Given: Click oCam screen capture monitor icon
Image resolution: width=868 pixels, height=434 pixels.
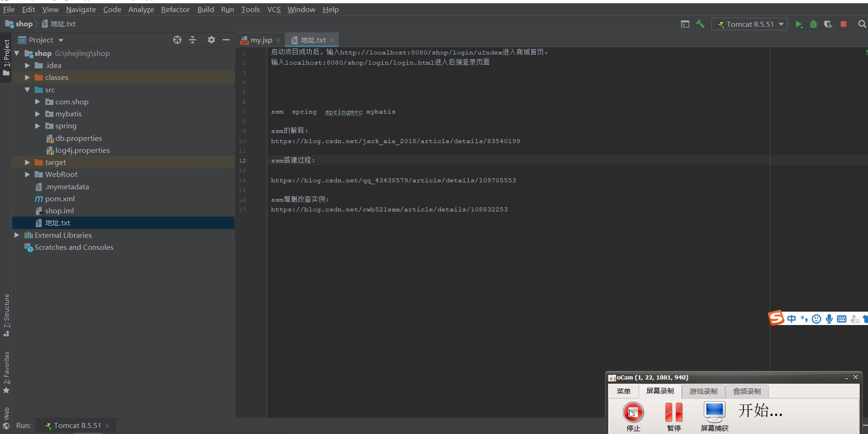Looking at the screenshot, I should (x=715, y=412).
